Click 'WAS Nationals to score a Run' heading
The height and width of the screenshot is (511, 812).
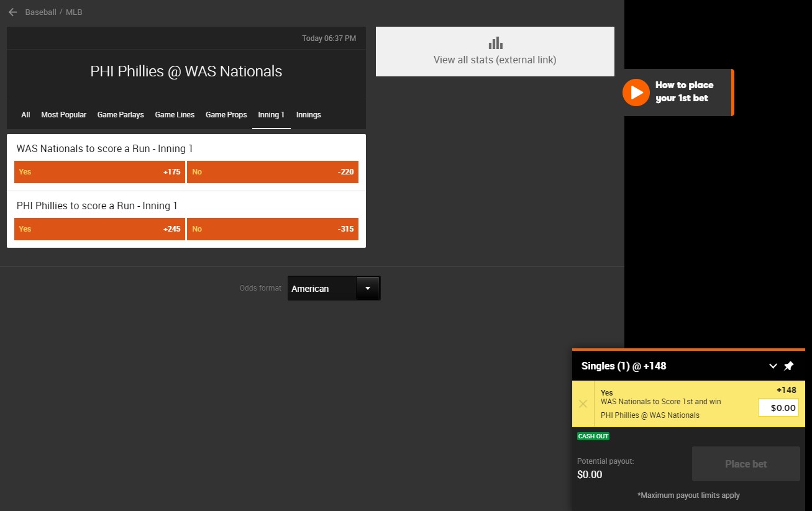click(x=105, y=149)
